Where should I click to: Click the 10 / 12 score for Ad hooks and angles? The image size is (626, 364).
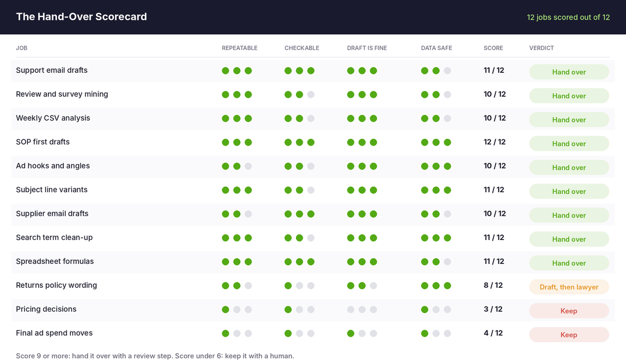tap(495, 166)
